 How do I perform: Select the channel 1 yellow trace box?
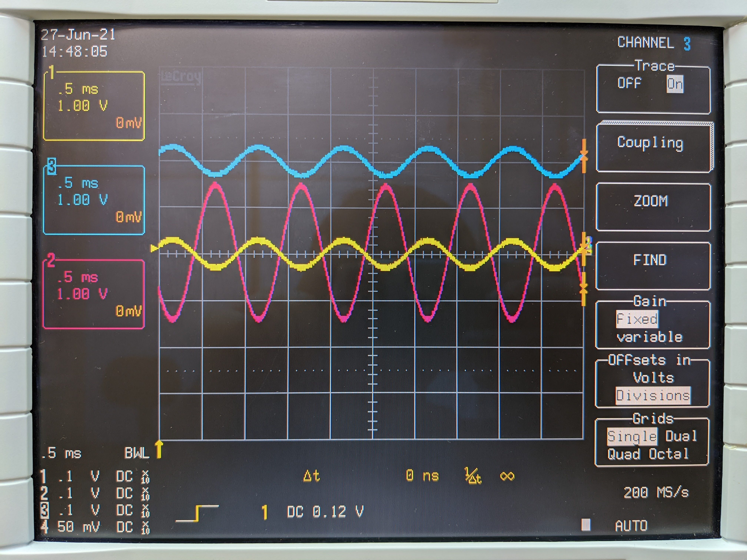pyautogui.click(x=94, y=106)
